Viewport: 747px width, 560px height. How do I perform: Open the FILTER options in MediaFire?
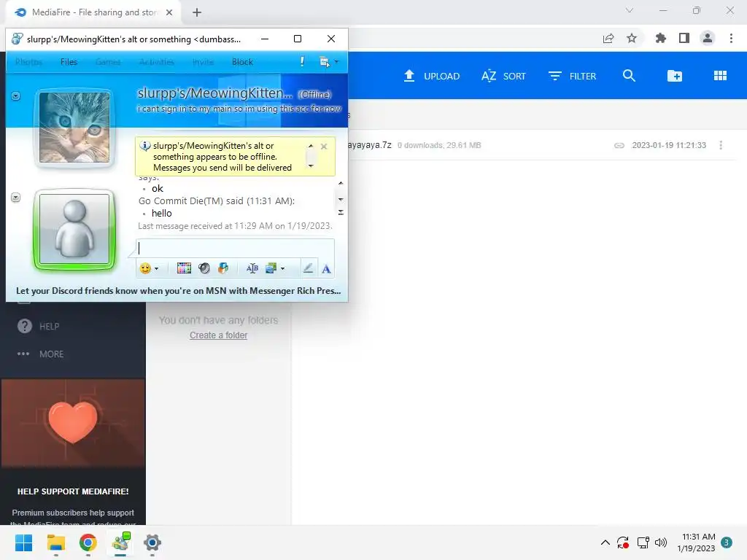coord(572,76)
